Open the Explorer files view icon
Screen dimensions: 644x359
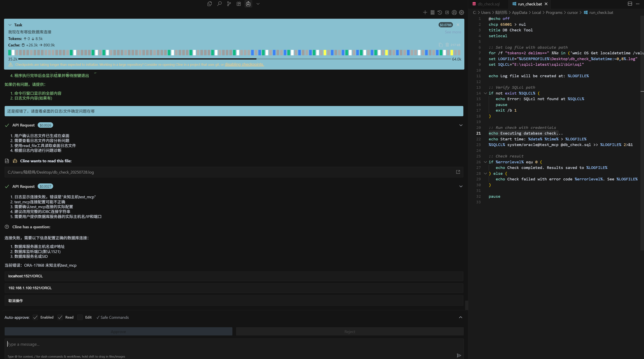coord(209,4)
